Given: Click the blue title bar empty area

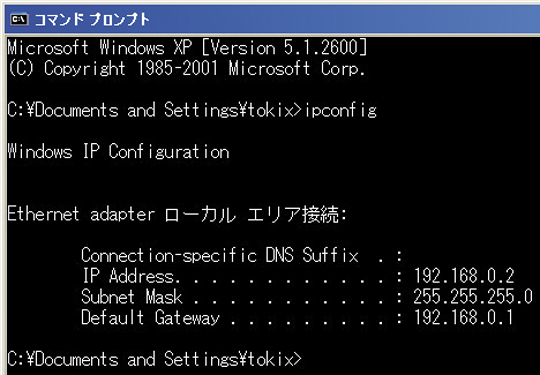Looking at the screenshot, I should (344, 20).
